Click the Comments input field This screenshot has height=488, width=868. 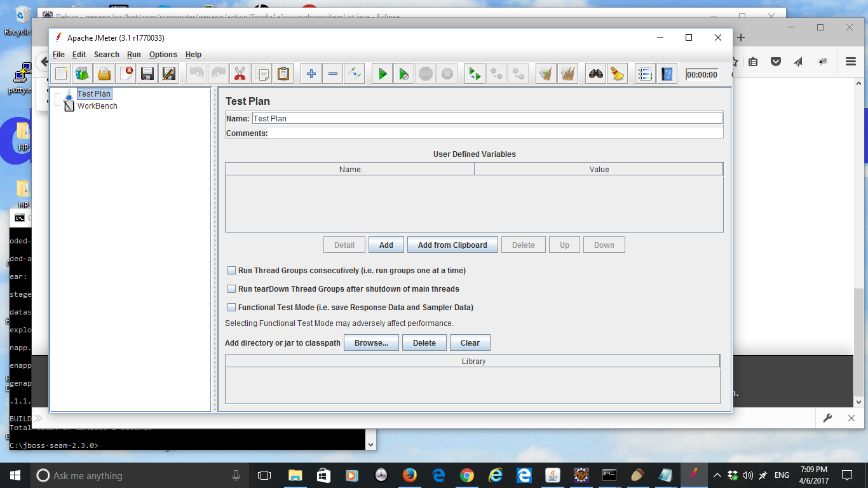click(x=496, y=133)
